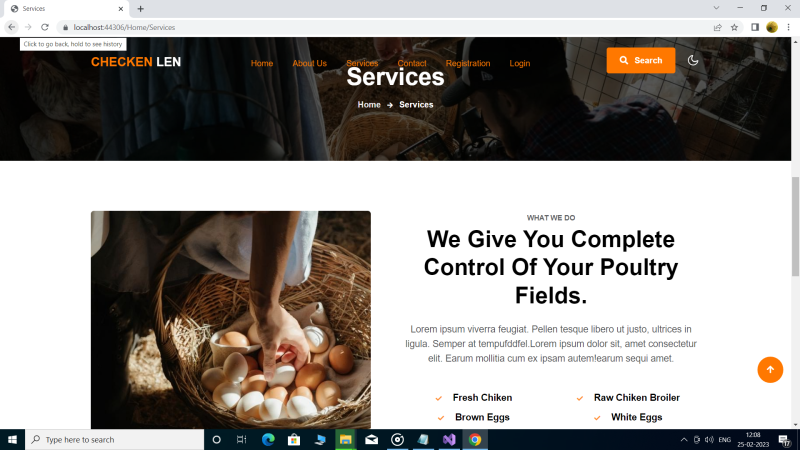Open Visual Studio from the taskbar
Screen dimensions: 800x450
[x=449, y=439]
